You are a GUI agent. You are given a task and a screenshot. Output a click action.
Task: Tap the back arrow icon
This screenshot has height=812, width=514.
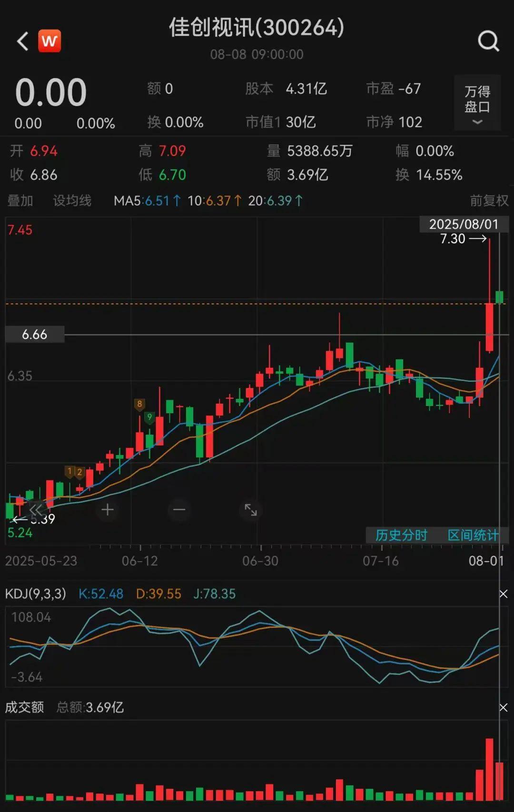click(x=22, y=41)
